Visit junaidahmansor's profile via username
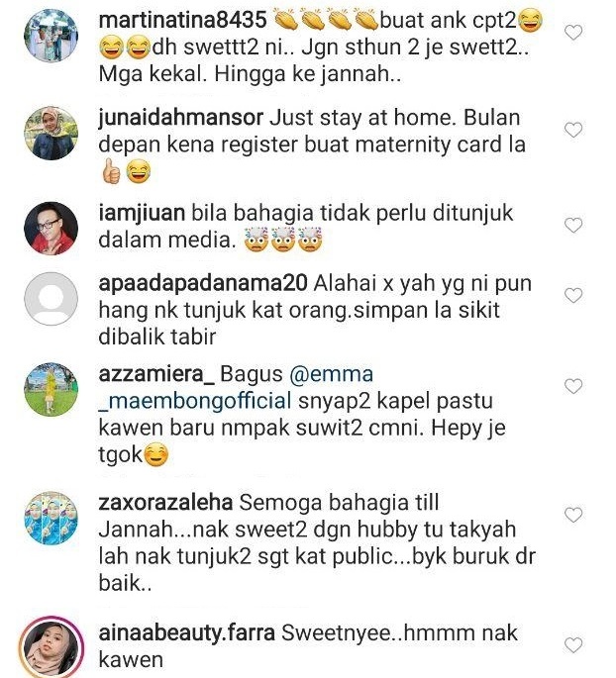Viewport: 616px width, 678px height. (181, 118)
